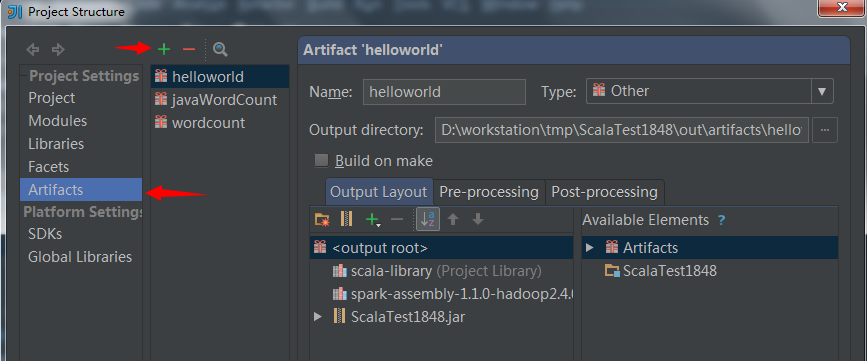
Task: Expand the Artifacts node in Available Elements
Action: [x=589, y=248]
